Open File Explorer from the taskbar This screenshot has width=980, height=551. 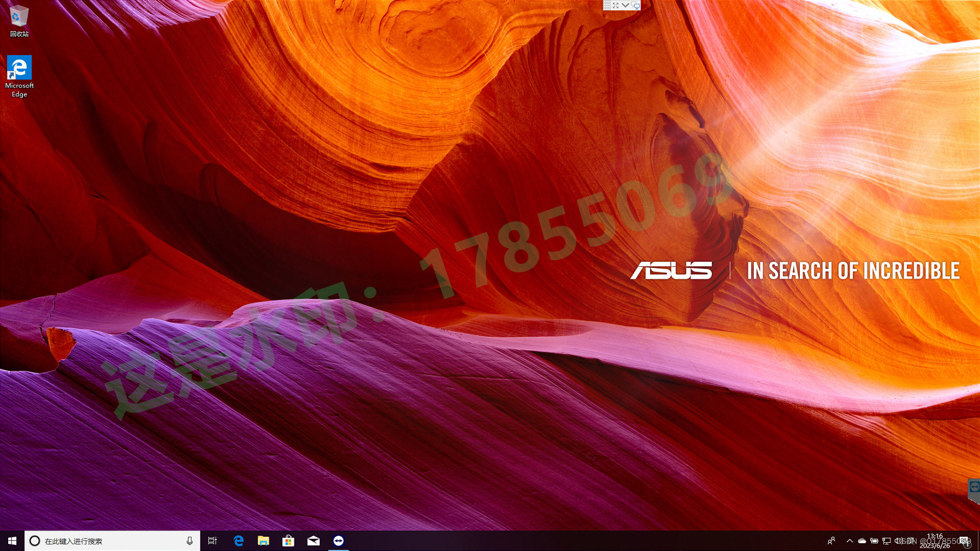(263, 541)
